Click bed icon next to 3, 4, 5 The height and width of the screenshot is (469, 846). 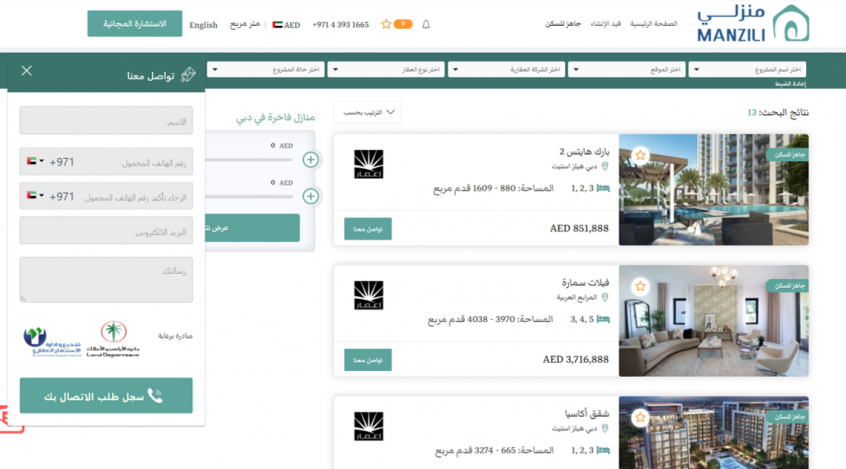603,320
